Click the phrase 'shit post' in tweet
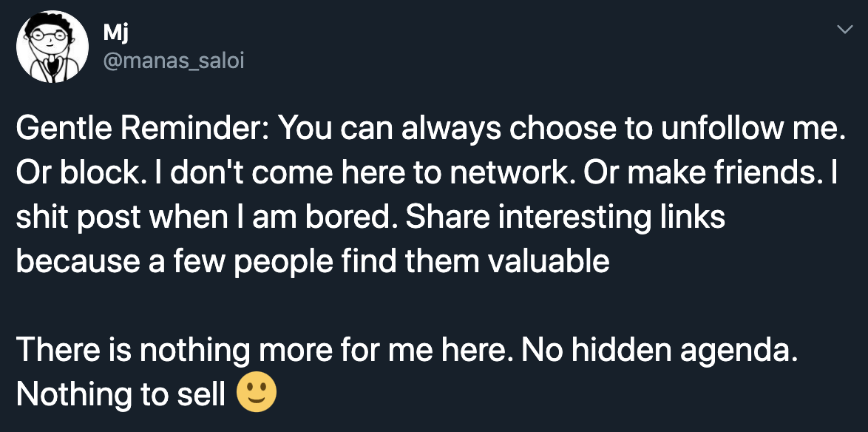868x432 pixels. point(78,217)
